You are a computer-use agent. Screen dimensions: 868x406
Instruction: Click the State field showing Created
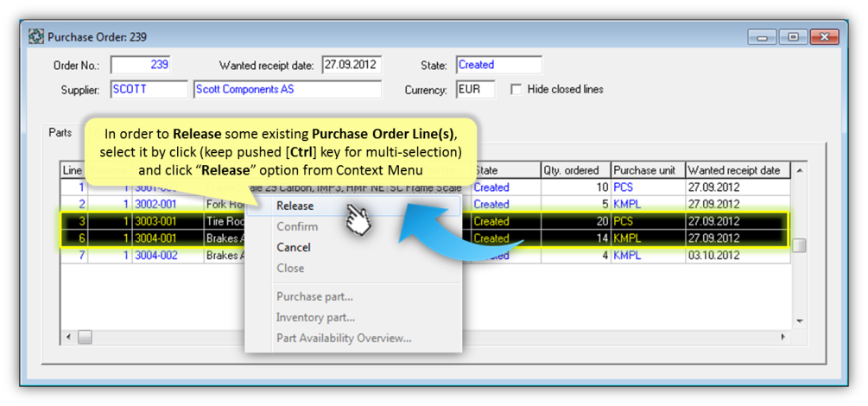pos(498,65)
